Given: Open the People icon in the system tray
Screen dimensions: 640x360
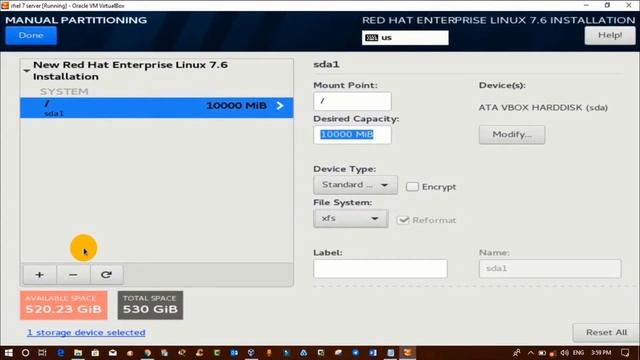Looking at the screenshot, I should [517, 353].
